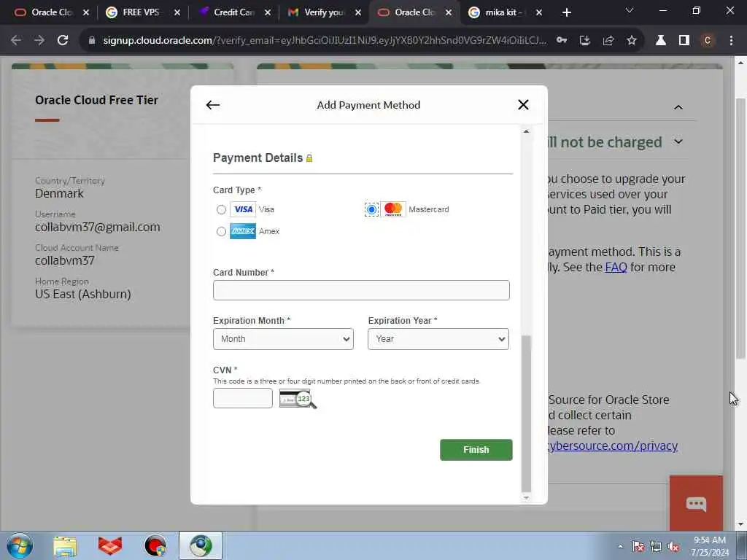Select the Amex card type radio button
The image size is (747, 560).
click(221, 231)
